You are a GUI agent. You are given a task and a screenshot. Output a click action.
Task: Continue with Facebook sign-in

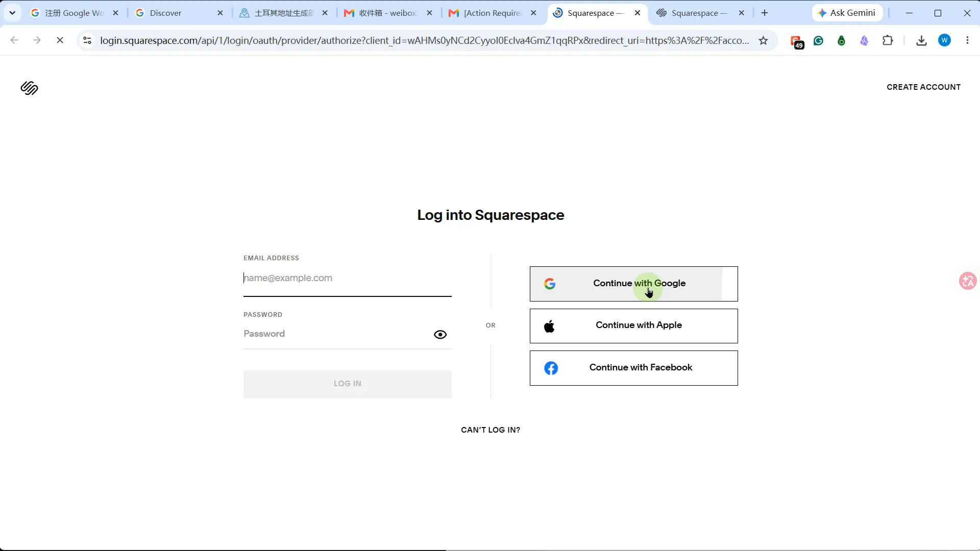point(633,368)
